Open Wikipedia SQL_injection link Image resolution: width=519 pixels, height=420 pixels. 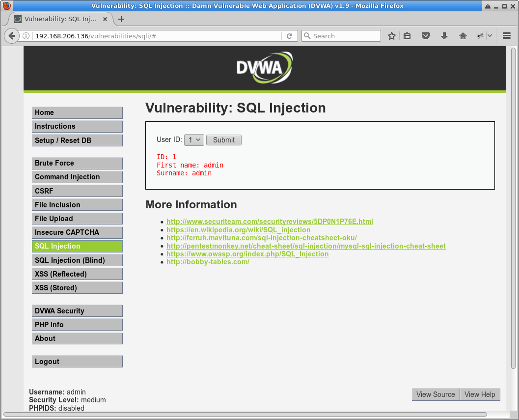click(238, 230)
